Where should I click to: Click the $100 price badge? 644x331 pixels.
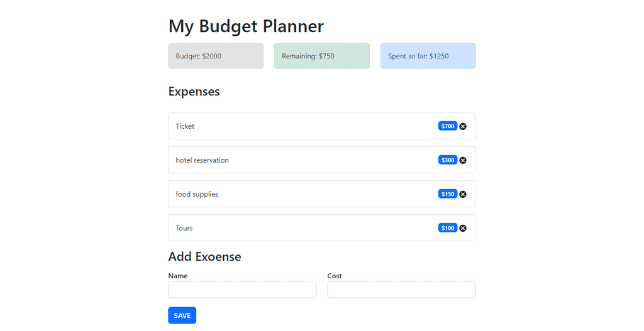click(448, 228)
